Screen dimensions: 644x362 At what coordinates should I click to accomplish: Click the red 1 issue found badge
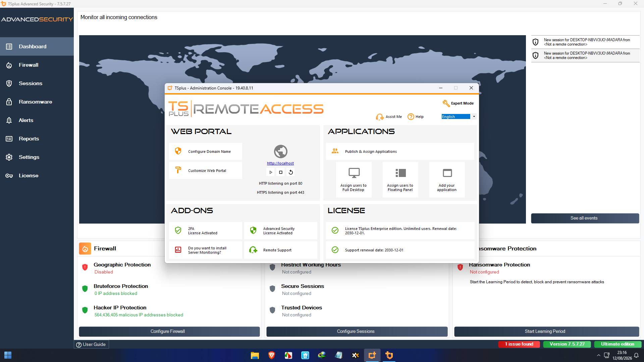[519, 344]
